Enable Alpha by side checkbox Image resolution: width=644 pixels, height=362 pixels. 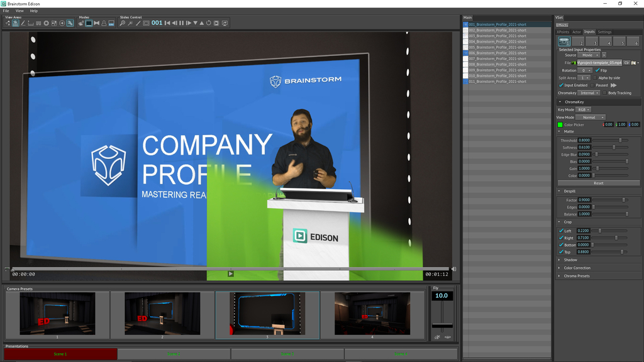coord(595,78)
